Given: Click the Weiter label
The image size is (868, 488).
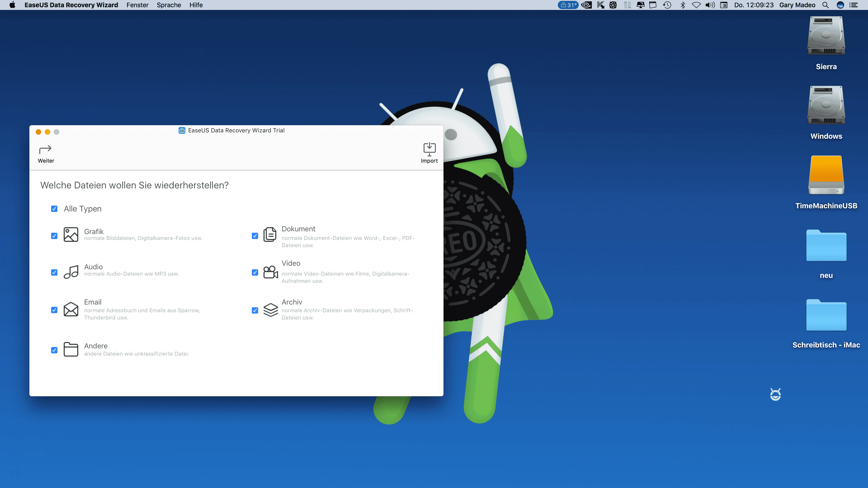Looking at the screenshot, I should (x=46, y=161).
